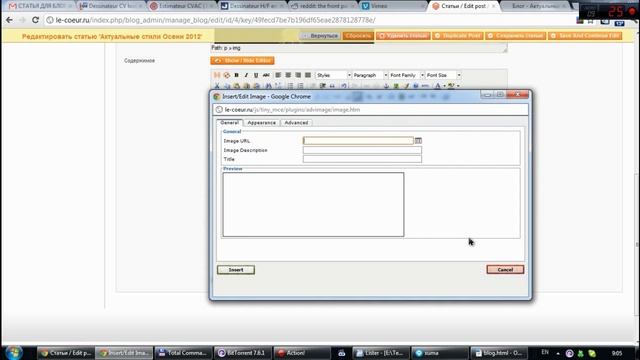Open Total Commander from taskbar

184,353
